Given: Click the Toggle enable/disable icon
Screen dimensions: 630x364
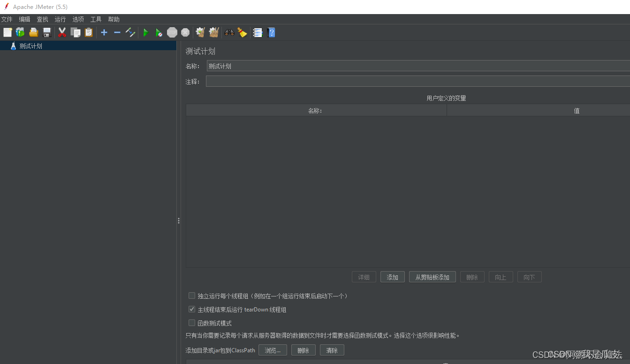Looking at the screenshot, I should coord(130,32).
